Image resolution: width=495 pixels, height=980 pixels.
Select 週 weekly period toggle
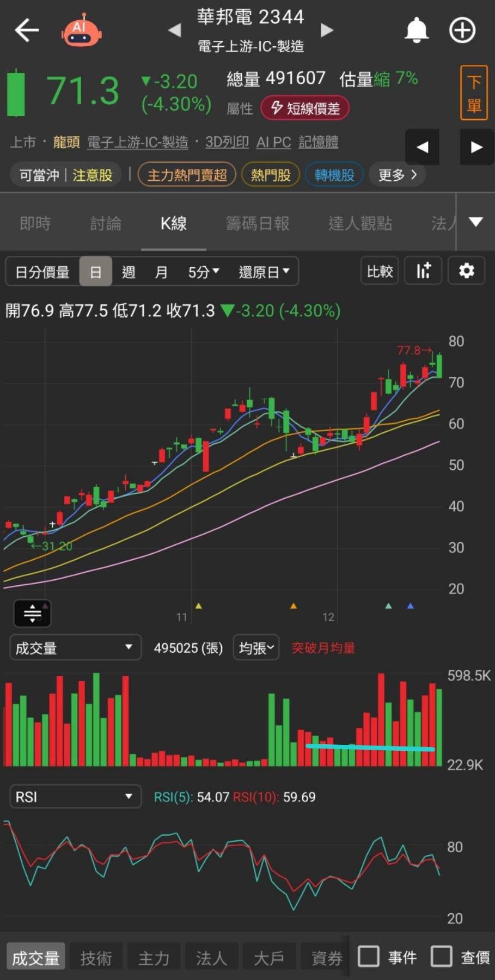(x=129, y=272)
